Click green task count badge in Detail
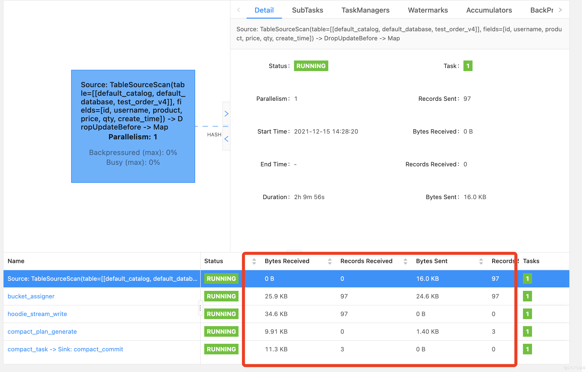Image resolution: width=588 pixels, height=372 pixels. tap(468, 66)
